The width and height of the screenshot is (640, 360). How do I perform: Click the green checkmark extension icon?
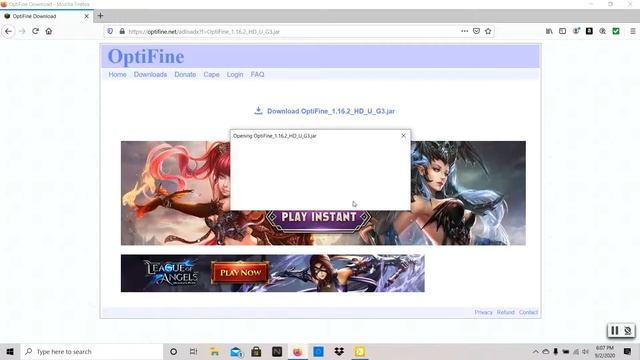(x=616, y=31)
